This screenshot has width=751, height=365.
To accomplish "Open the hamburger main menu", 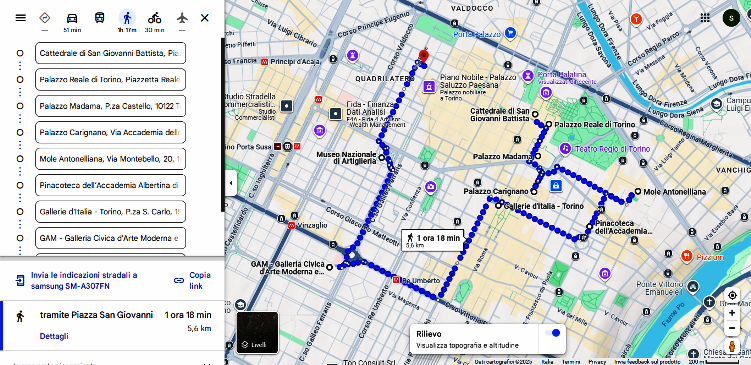I will 20,18.
